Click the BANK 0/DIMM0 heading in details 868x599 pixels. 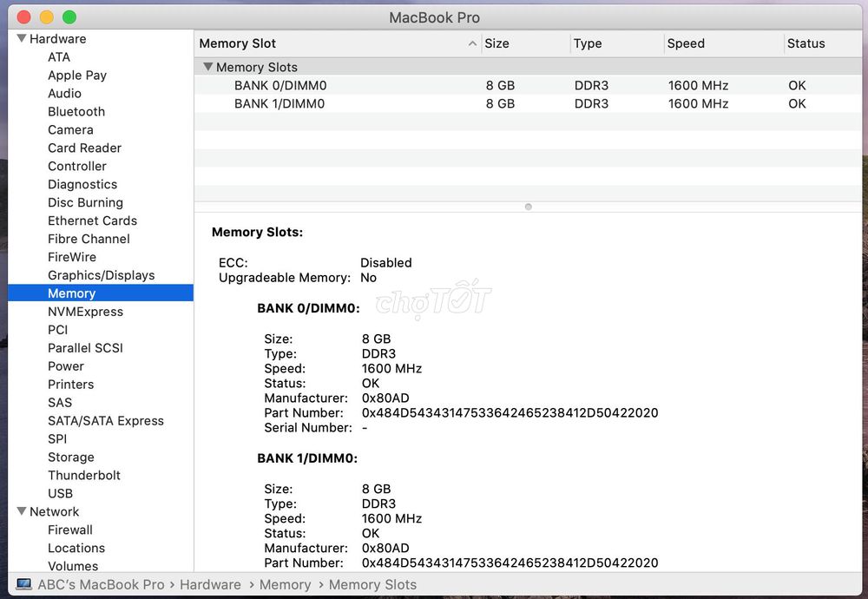point(308,308)
